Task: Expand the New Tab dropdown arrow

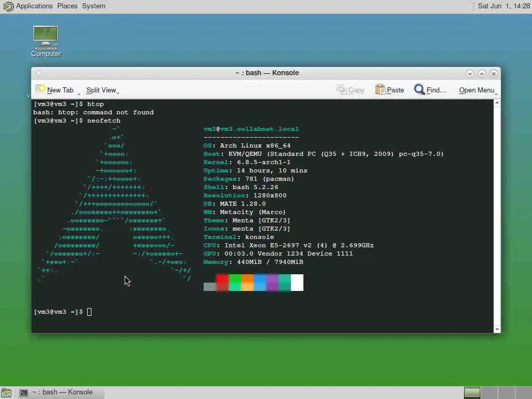Action: (79, 94)
